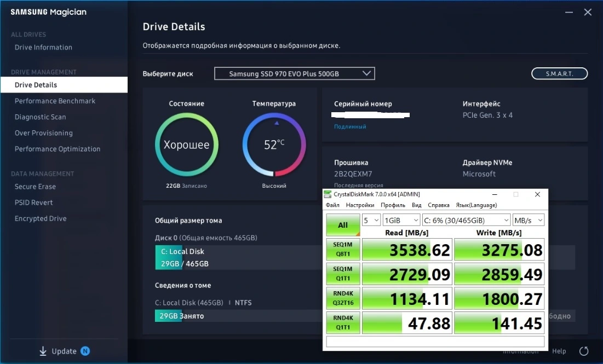Open Diagnostic Scan page

[x=41, y=117]
